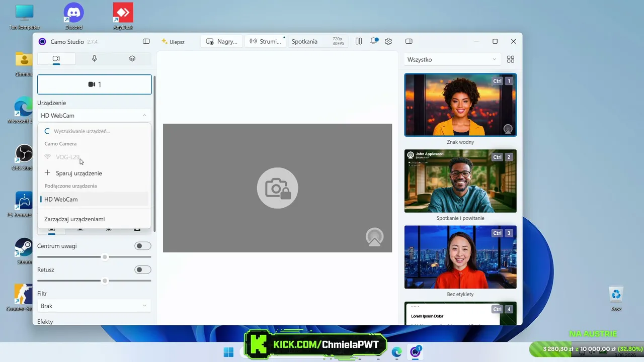Select the VOG-L29 device entry
The width and height of the screenshot is (644, 362).
click(x=94, y=157)
